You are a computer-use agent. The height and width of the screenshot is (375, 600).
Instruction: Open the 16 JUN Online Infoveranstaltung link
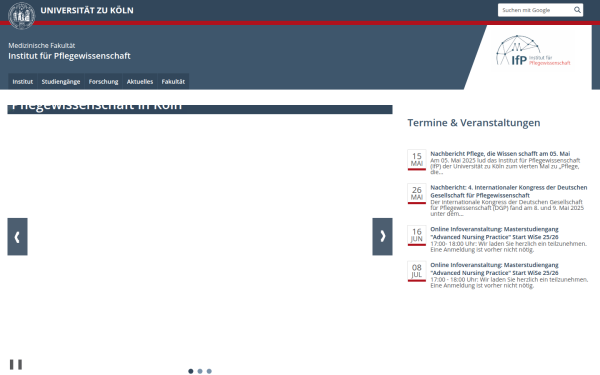(x=494, y=233)
